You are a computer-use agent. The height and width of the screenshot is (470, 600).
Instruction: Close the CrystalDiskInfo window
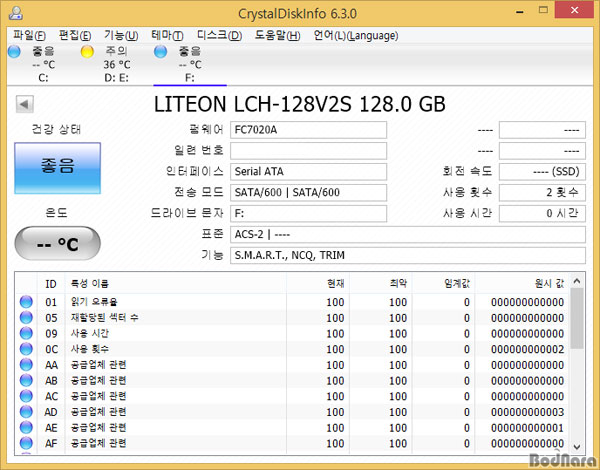click(x=574, y=10)
